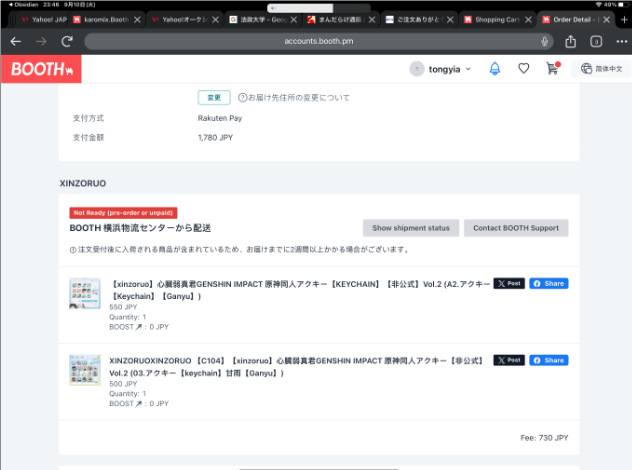Click the Rakuten Pay payment text
Screen dimensions: 632x470
point(220,118)
